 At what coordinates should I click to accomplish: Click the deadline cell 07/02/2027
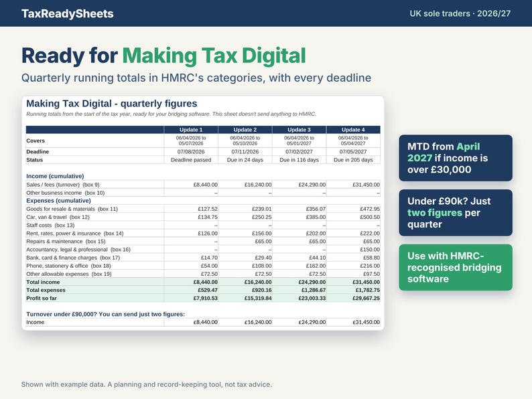tap(299, 151)
